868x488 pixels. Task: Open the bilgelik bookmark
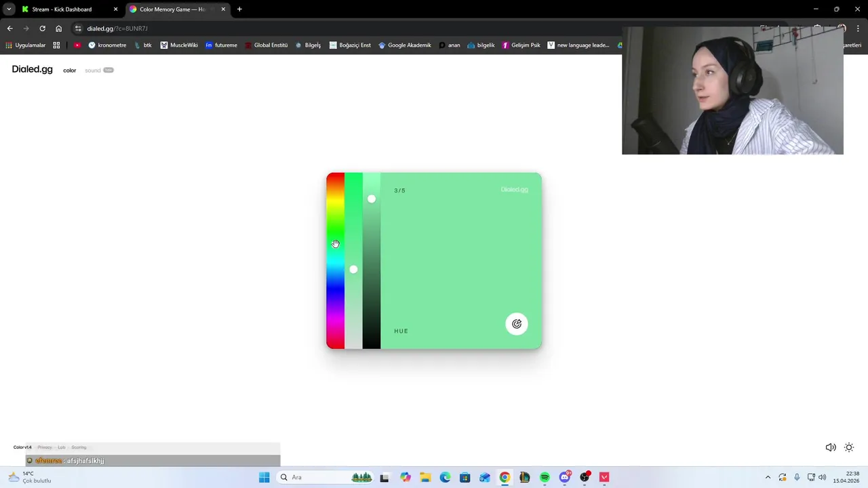click(481, 45)
